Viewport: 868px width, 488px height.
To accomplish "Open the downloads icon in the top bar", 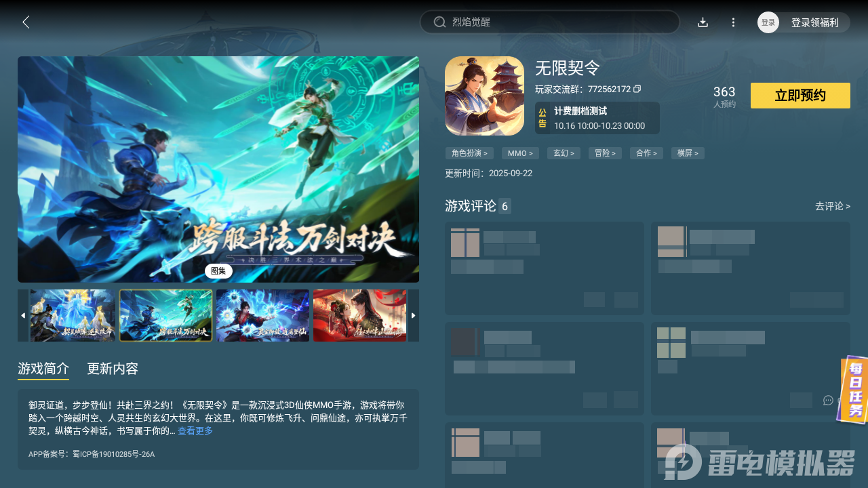I will click(x=703, y=22).
